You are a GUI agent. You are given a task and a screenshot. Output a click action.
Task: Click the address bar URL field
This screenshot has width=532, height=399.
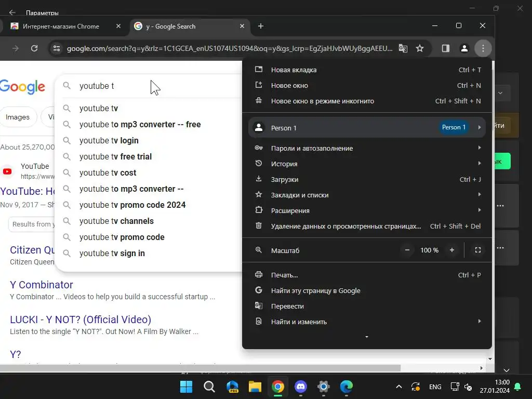229,48
